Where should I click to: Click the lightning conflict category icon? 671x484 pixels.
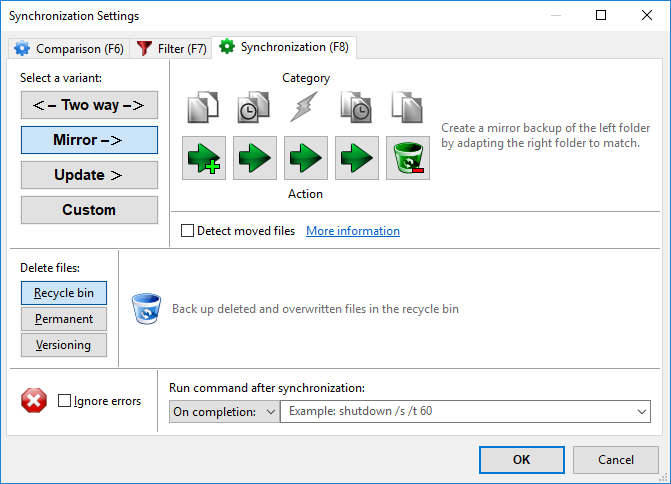304,107
